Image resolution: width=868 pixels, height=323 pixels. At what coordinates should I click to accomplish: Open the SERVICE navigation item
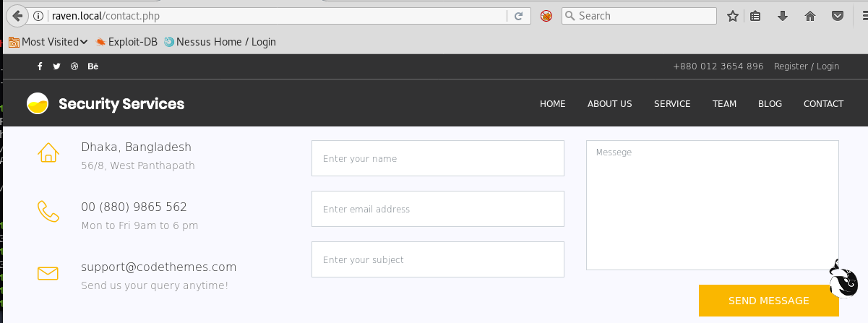(x=672, y=104)
